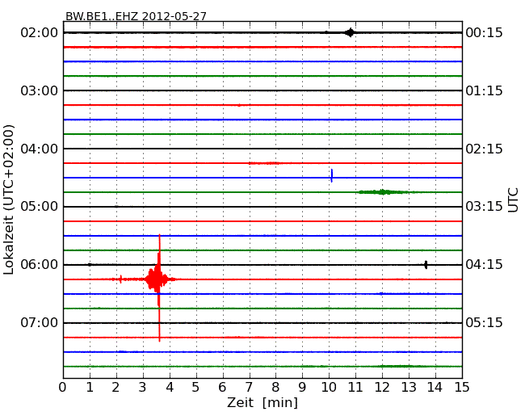Click the Lokalzeit (UTC+02:00) axis label
525x420 pixels.
[9, 199]
